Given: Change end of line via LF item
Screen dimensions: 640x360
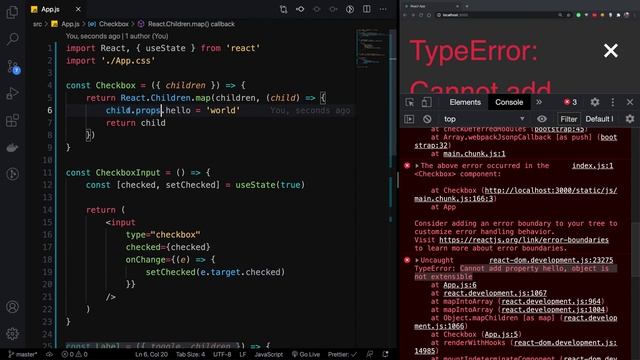Looking at the screenshot, I should (242, 354).
